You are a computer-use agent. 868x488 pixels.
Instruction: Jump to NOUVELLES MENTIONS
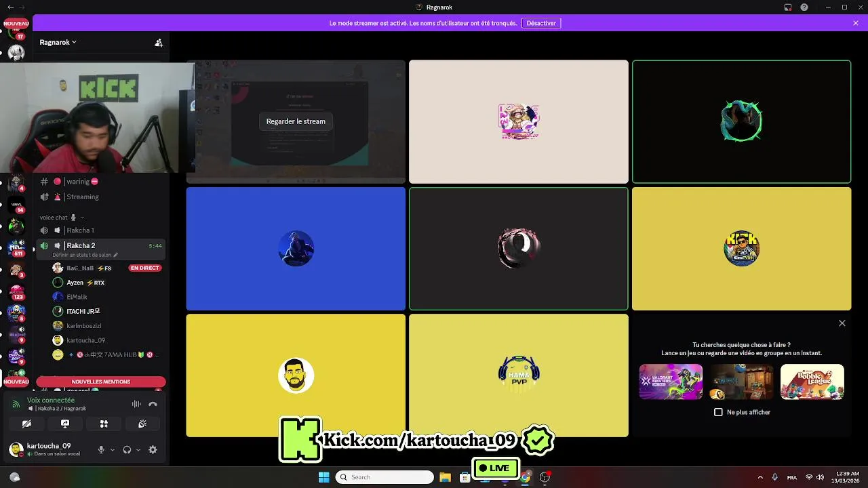101,382
